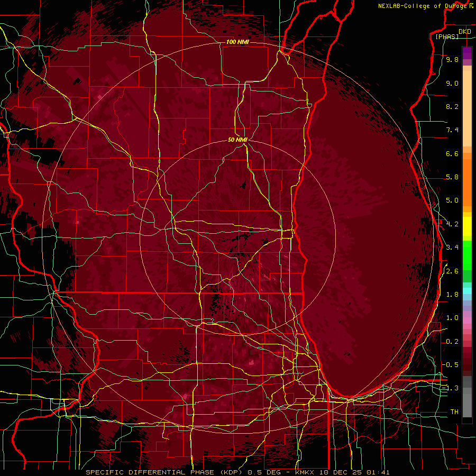Image resolution: width=476 pixels, height=476 pixels.
Task: Click the 6.6 value on the scale
Action: pyautogui.click(x=452, y=153)
